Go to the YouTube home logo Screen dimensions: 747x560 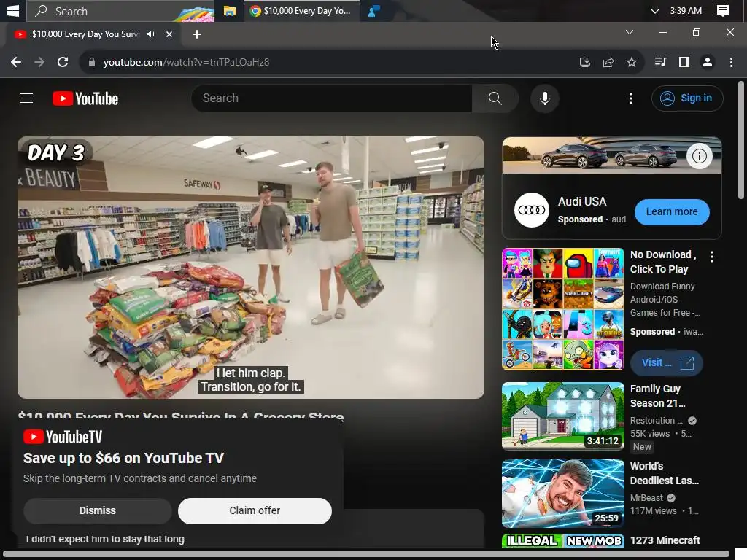tap(85, 98)
